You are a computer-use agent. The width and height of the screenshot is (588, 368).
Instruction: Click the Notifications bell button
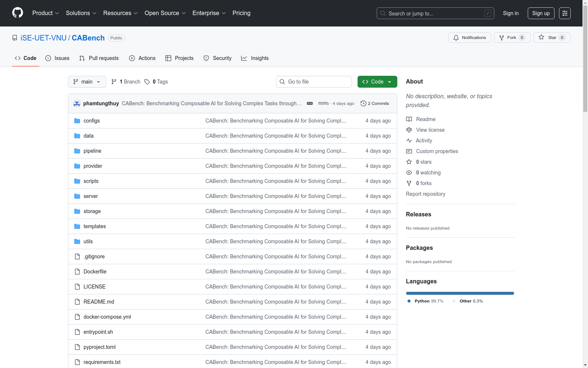(469, 38)
